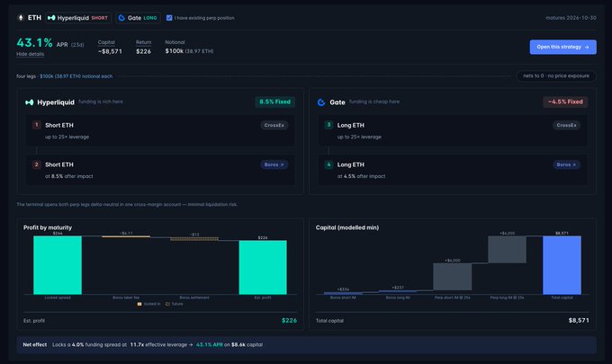Image resolution: width=612 pixels, height=364 pixels.
Task: Click step 1 badge beside Short ETH
Action: [x=36, y=125]
